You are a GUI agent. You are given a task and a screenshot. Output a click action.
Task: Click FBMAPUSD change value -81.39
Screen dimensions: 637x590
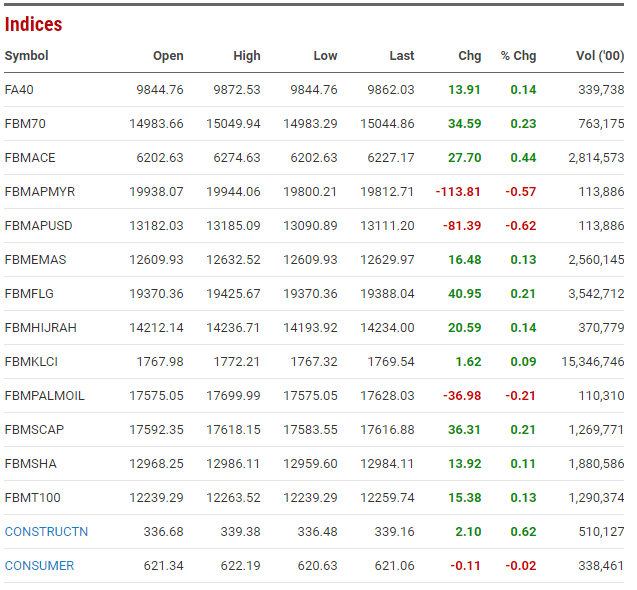[462, 226]
